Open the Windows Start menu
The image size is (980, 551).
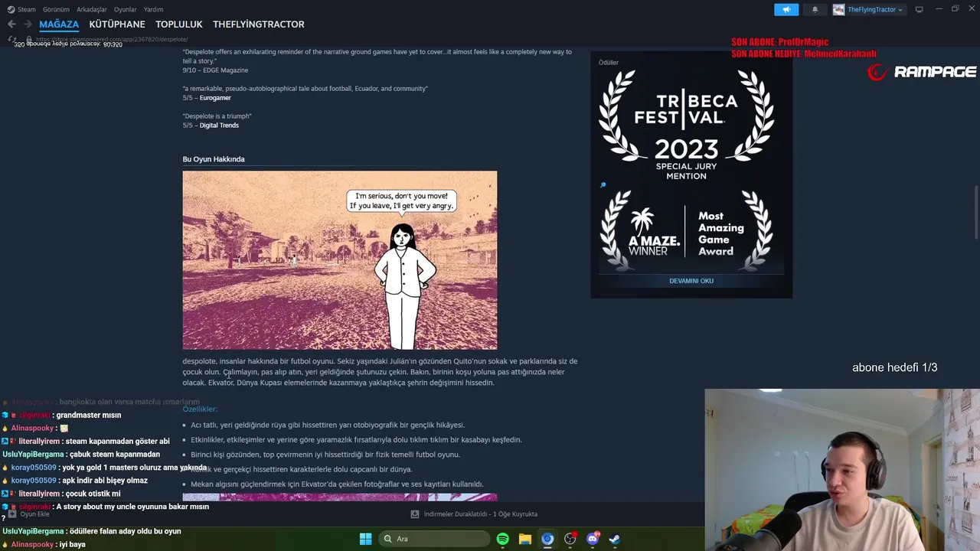(x=365, y=539)
